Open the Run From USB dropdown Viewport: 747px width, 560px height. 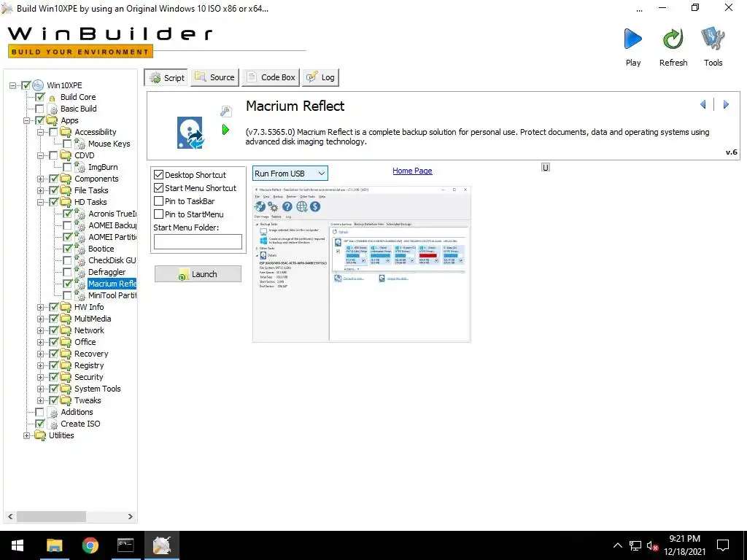pyautogui.click(x=290, y=174)
